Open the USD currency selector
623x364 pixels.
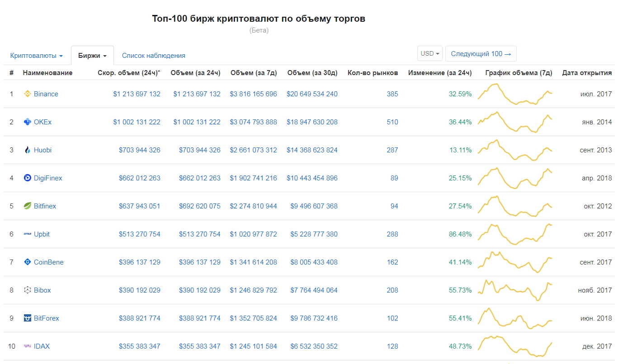coord(430,53)
